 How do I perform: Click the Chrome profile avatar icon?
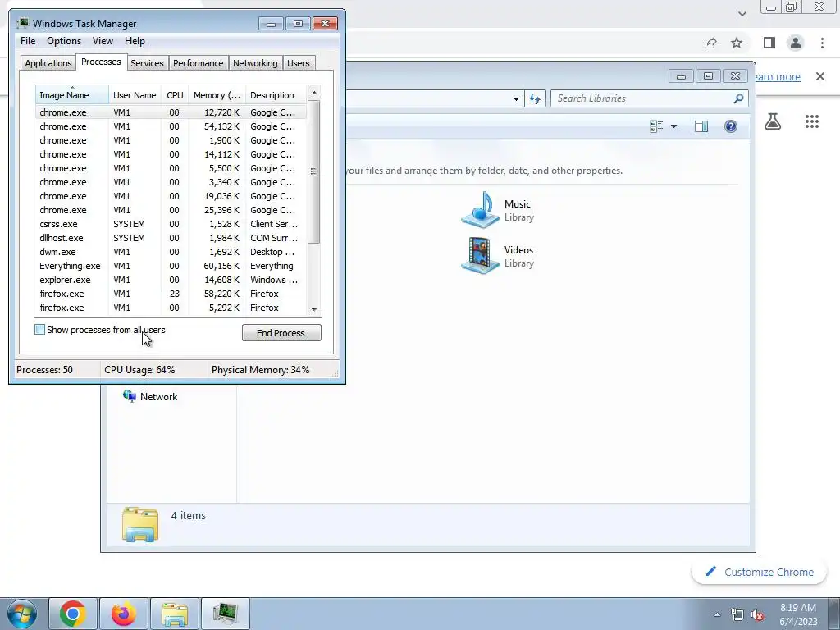[x=796, y=43]
